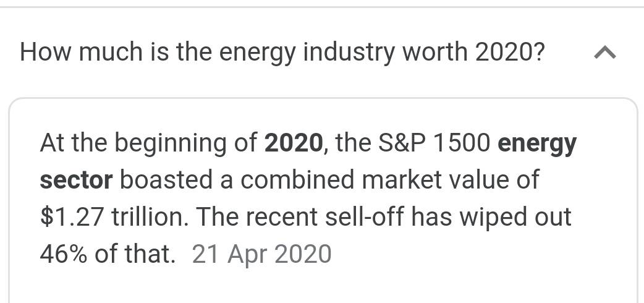The height and width of the screenshot is (303, 644).
Task: Click the bold word 'sector' in the snippet
Action: coord(76,180)
